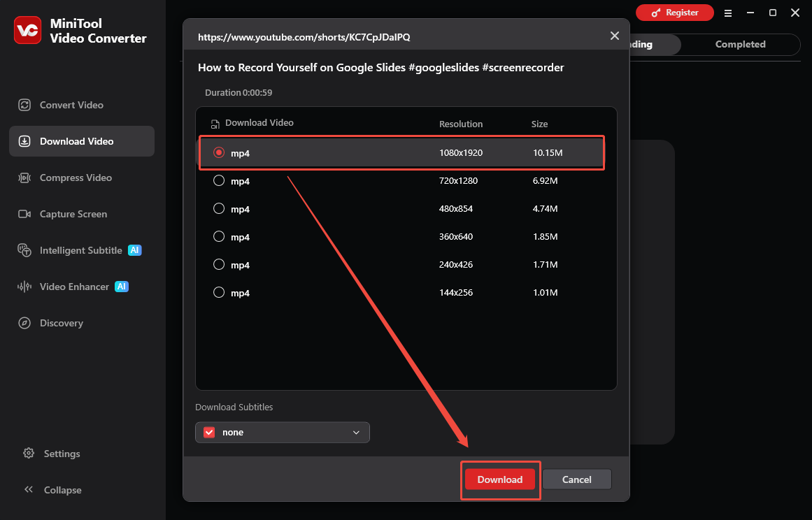Click the Size column header
This screenshot has height=520, width=812.
(x=540, y=124)
